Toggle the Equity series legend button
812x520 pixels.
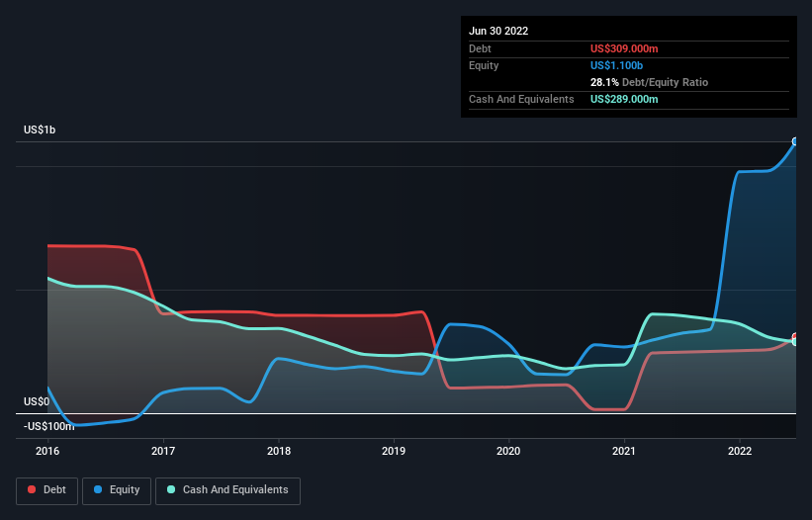tap(117, 490)
